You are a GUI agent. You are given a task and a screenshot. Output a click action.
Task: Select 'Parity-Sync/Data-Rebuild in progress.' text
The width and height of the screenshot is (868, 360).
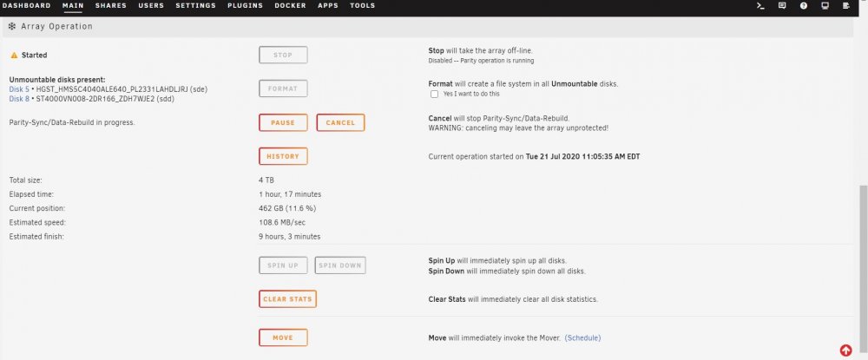click(72, 123)
